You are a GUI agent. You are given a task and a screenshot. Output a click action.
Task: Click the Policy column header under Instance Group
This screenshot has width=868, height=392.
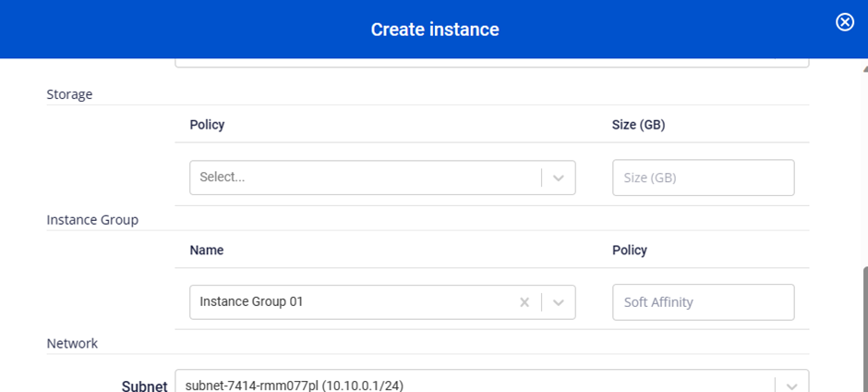(629, 251)
